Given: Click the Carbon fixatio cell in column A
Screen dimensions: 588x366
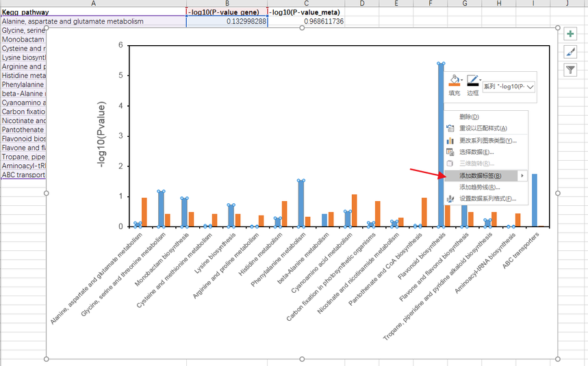Looking at the screenshot, I should 23,112.
